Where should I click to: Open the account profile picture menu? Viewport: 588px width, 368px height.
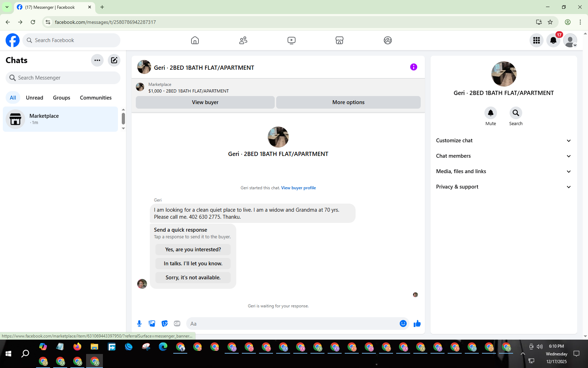(x=570, y=40)
